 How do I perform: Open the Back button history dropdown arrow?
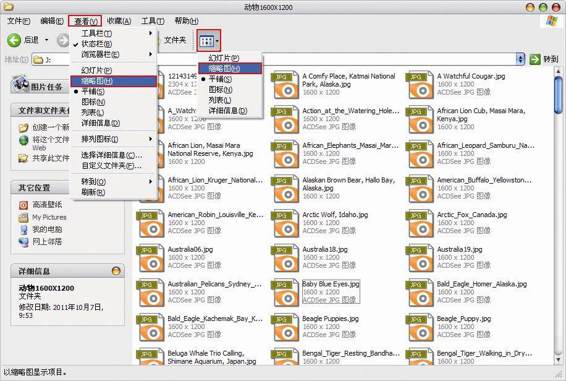tap(47, 40)
